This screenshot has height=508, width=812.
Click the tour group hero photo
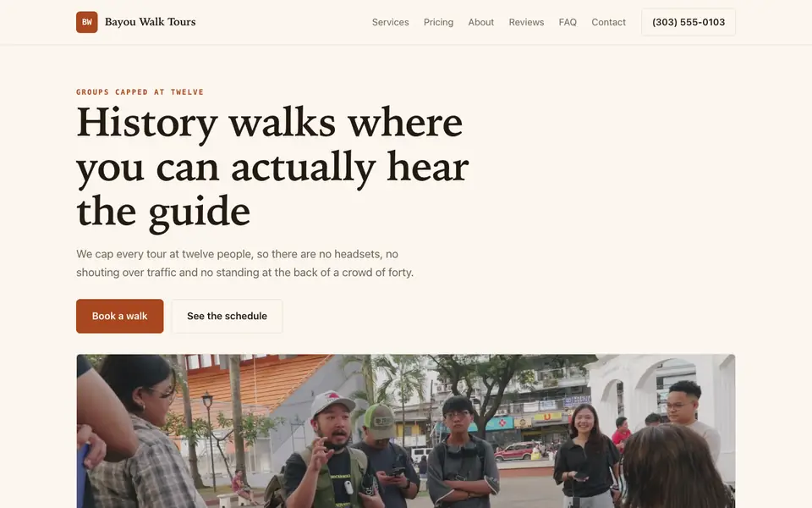coord(406,431)
